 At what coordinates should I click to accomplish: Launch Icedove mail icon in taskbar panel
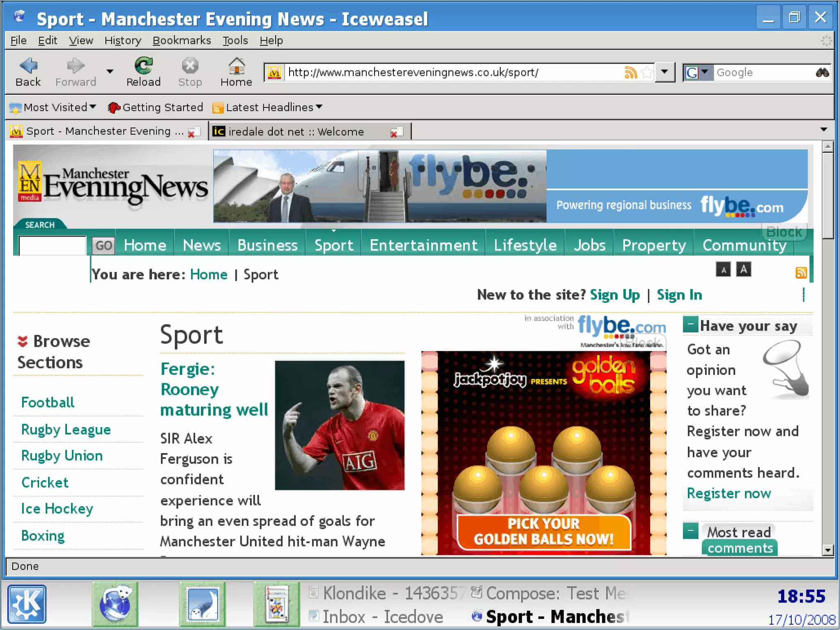point(202,603)
